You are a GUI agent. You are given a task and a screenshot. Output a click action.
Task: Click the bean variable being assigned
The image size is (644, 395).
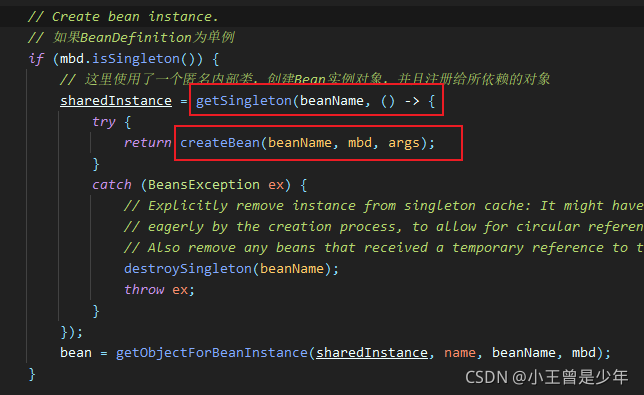(76, 353)
